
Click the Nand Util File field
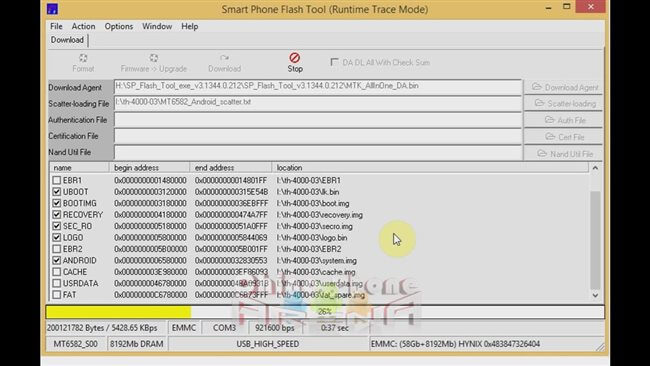[318, 152]
